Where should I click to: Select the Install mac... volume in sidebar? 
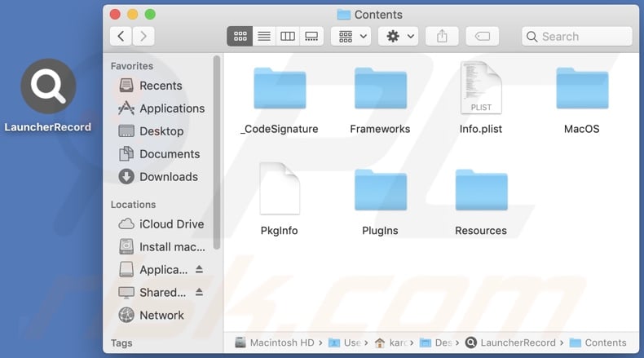click(162, 247)
